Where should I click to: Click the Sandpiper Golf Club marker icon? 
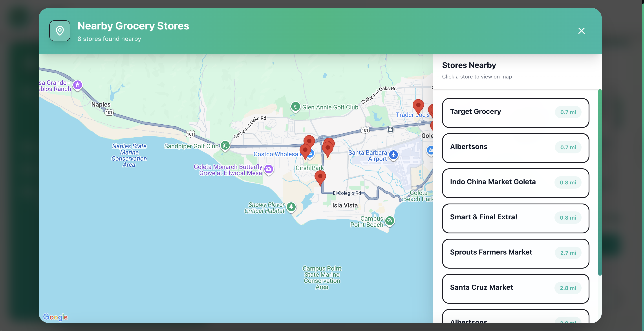click(225, 145)
